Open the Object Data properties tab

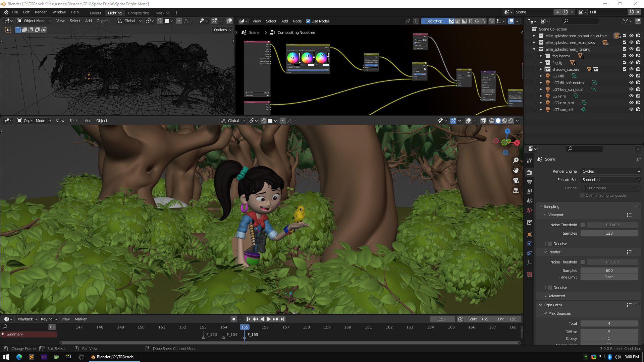pos(529,262)
